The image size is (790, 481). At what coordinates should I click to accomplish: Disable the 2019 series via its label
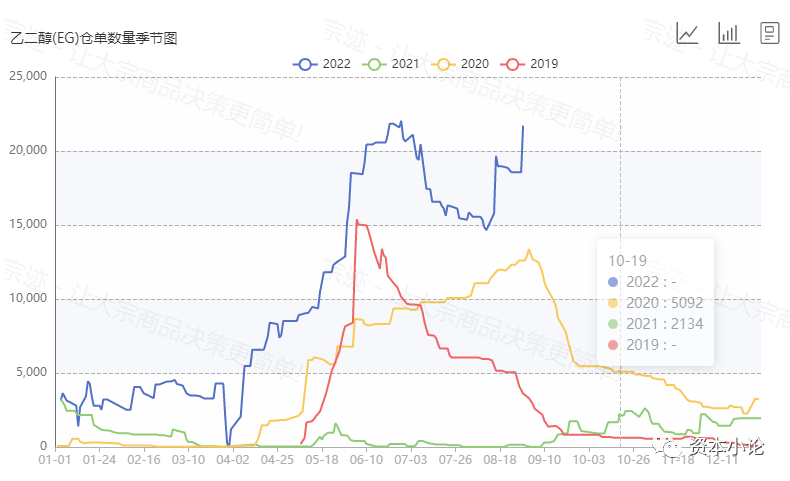(x=544, y=64)
